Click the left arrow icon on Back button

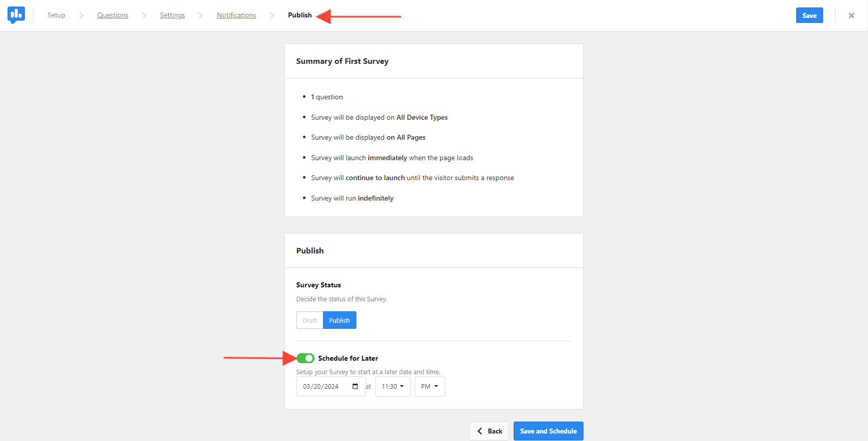(x=480, y=431)
